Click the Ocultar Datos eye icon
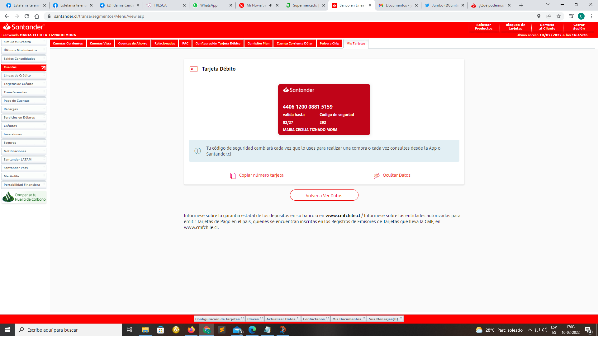 [377, 175]
